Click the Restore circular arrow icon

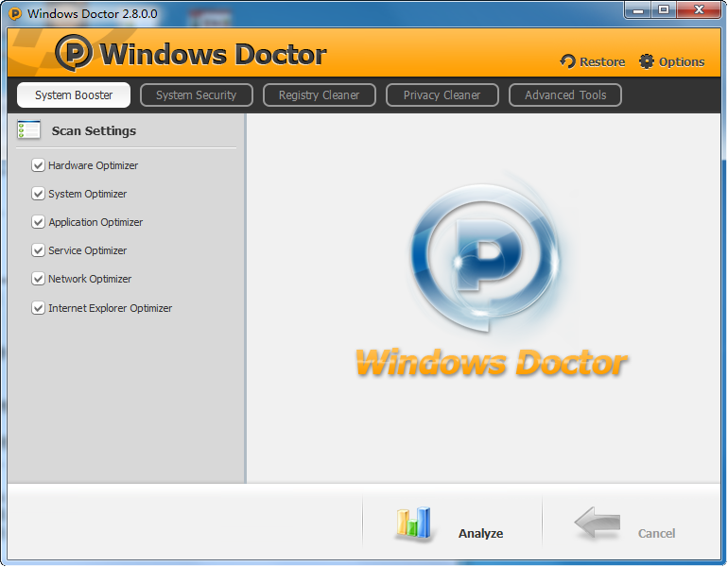568,61
